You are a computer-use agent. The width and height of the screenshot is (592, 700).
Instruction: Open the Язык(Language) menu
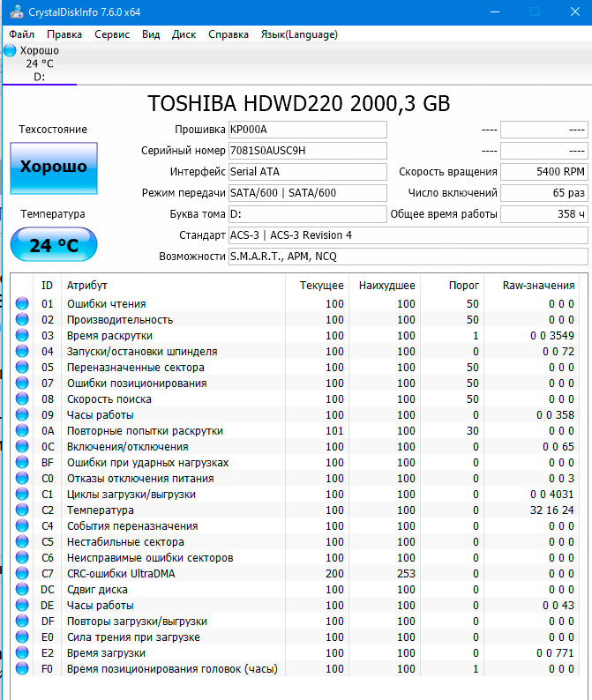(x=299, y=34)
